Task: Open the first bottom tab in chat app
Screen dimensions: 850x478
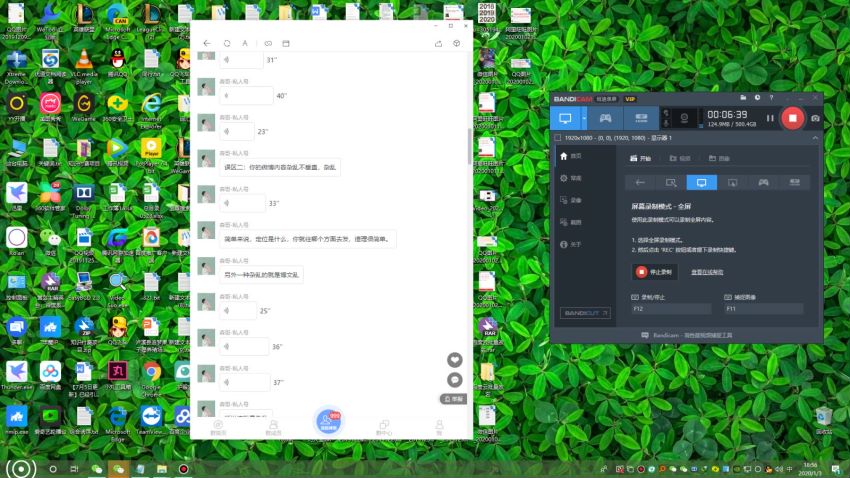Action: point(218,428)
